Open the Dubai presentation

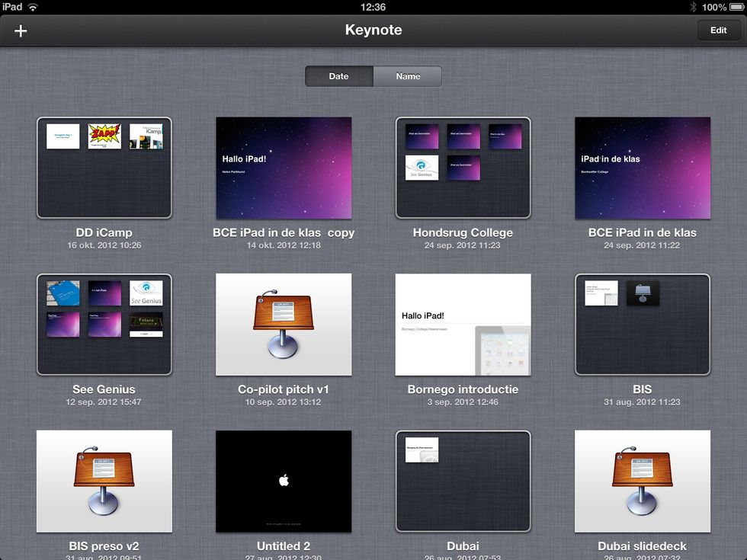point(462,481)
